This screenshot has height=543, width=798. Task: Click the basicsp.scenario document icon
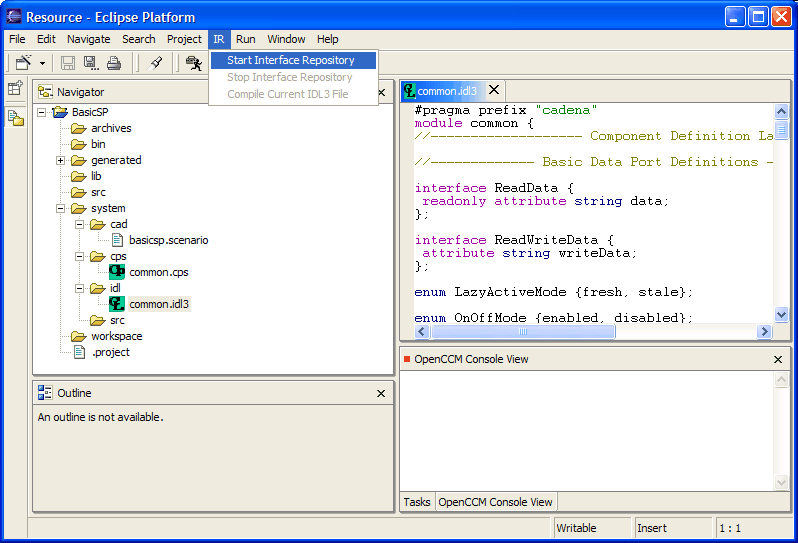pos(117,240)
